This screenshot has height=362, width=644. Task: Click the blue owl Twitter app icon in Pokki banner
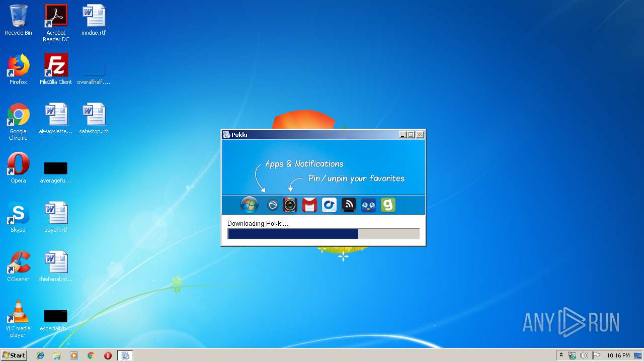pyautogui.click(x=368, y=205)
